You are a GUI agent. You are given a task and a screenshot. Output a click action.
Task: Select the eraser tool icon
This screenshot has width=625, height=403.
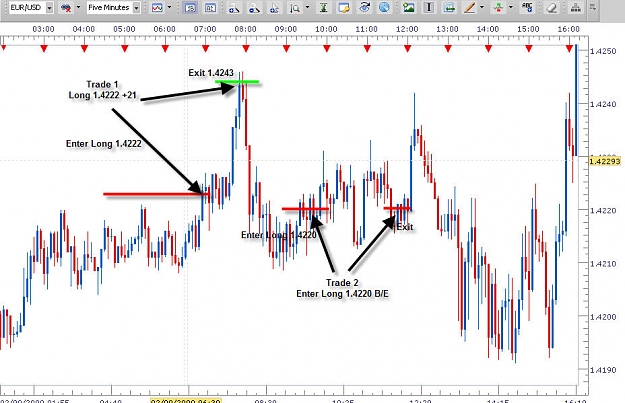click(x=552, y=7)
